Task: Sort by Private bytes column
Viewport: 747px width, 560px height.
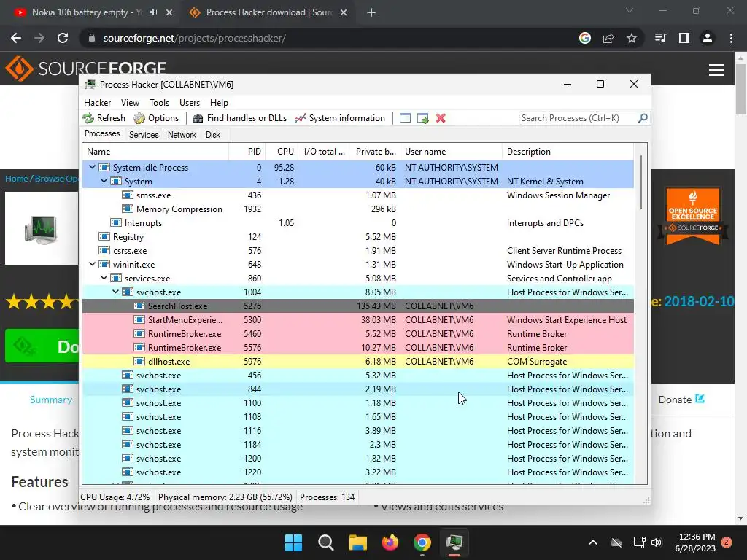Action: pos(375,152)
